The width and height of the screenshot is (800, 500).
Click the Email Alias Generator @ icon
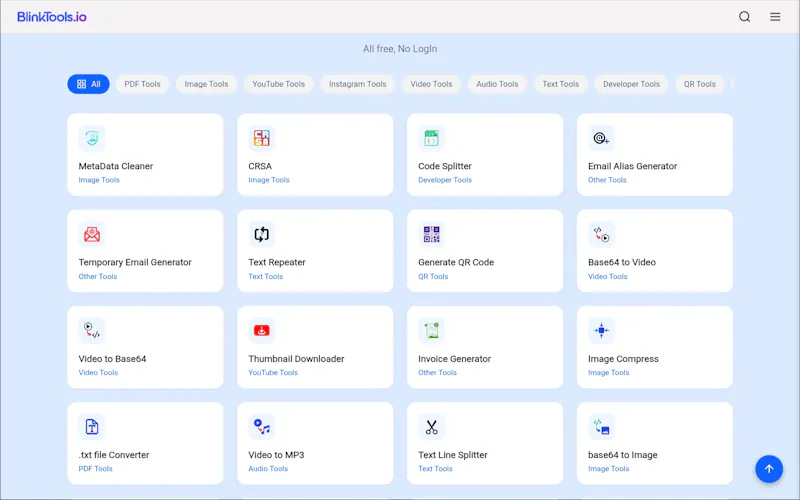(x=602, y=138)
